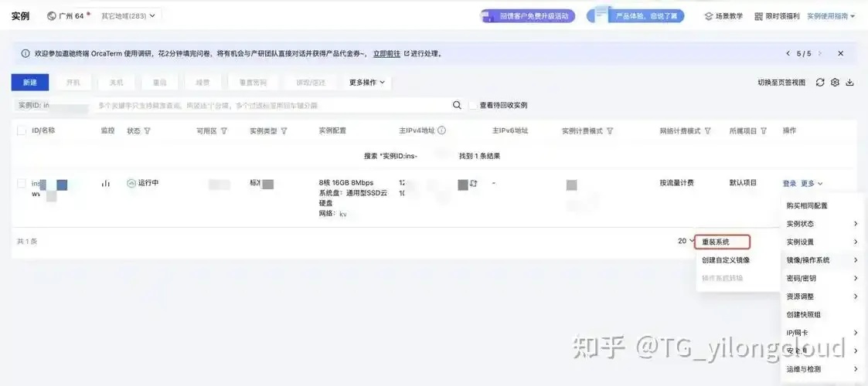The height and width of the screenshot is (386, 868).
Task: Click the 登录 link in the row
Action: 789,183
